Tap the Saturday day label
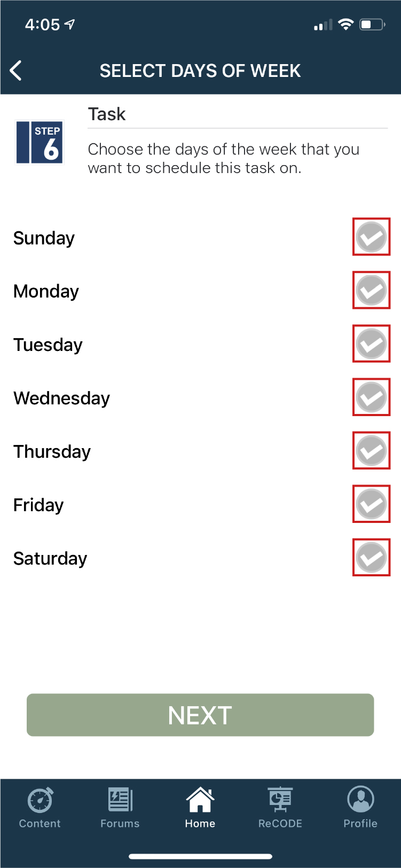Image resolution: width=401 pixels, height=868 pixels. tap(50, 559)
